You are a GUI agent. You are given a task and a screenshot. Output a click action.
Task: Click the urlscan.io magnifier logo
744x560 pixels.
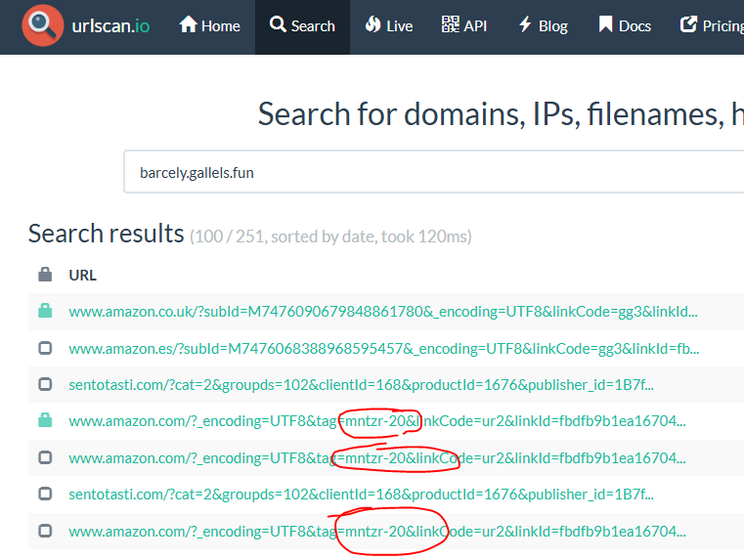click(42, 26)
